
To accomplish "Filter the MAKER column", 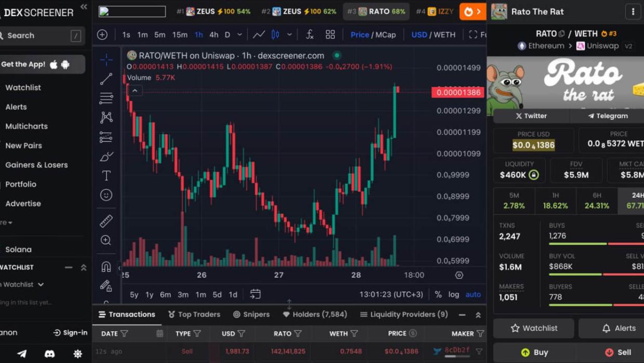I will pyautogui.click(x=480, y=334).
